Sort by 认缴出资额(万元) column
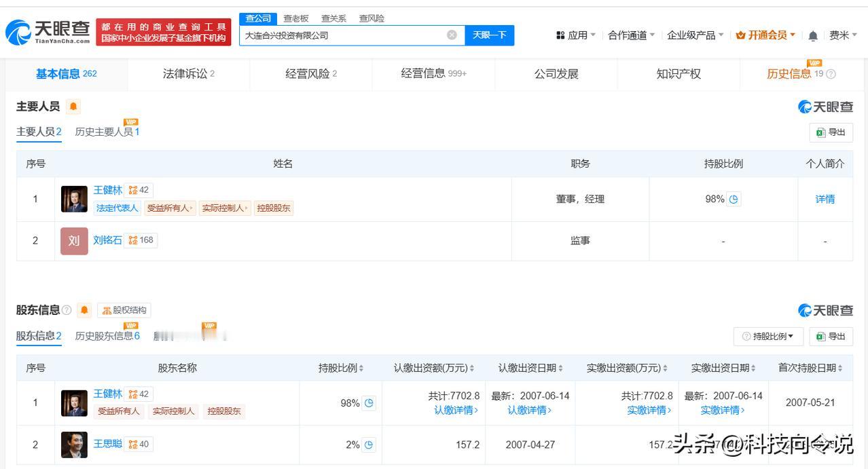The image size is (868, 469). pyautogui.click(x=434, y=368)
